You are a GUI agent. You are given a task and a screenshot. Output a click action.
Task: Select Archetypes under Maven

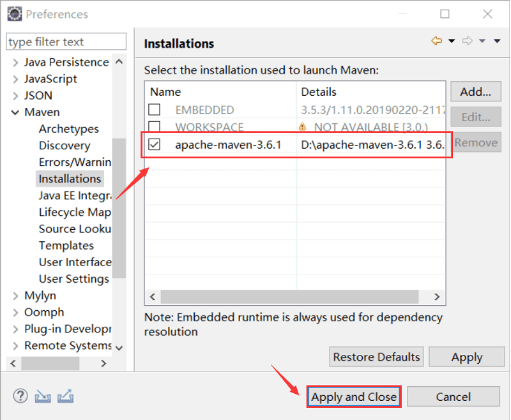[69, 129]
